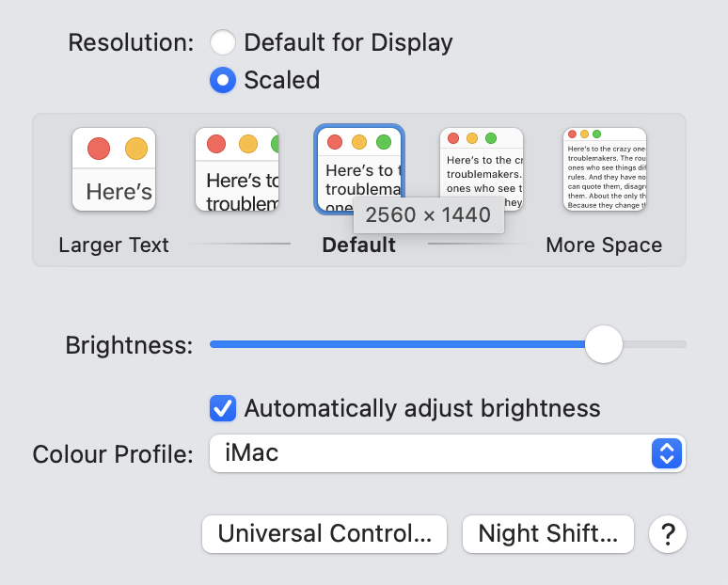Open Night Shift settings
The height and width of the screenshot is (585, 728).
tap(548, 534)
